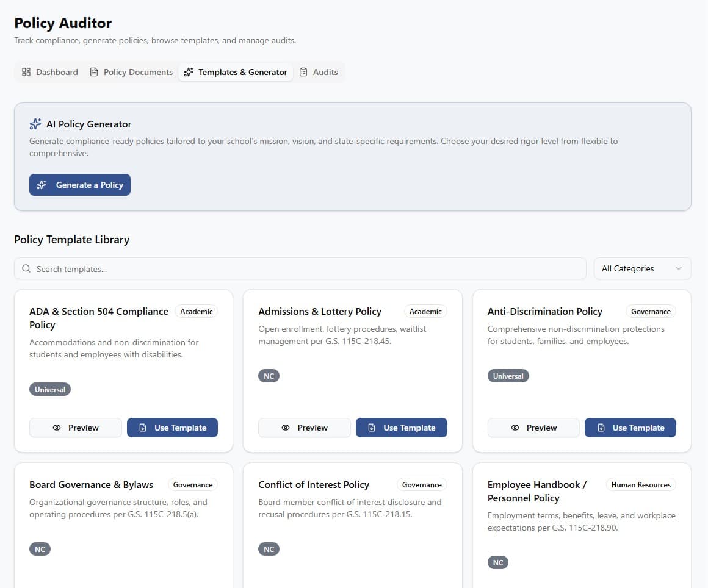Viewport: 708px width, 588px height.
Task: Use the Admissions & Lottery Policy template
Action: (402, 428)
